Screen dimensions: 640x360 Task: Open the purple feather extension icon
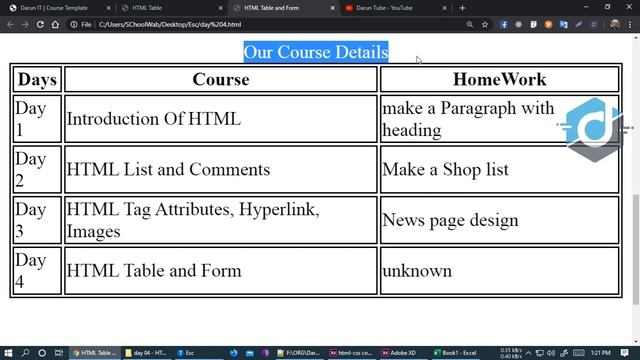point(579,24)
